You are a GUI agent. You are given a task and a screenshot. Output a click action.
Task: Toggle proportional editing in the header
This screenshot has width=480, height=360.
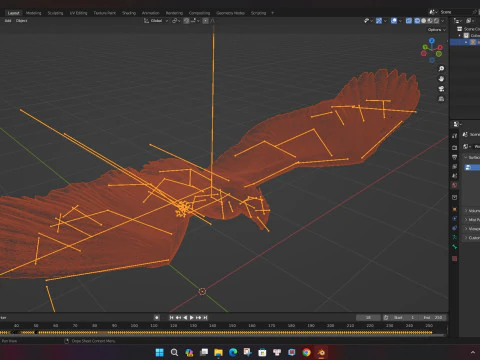tap(206, 21)
